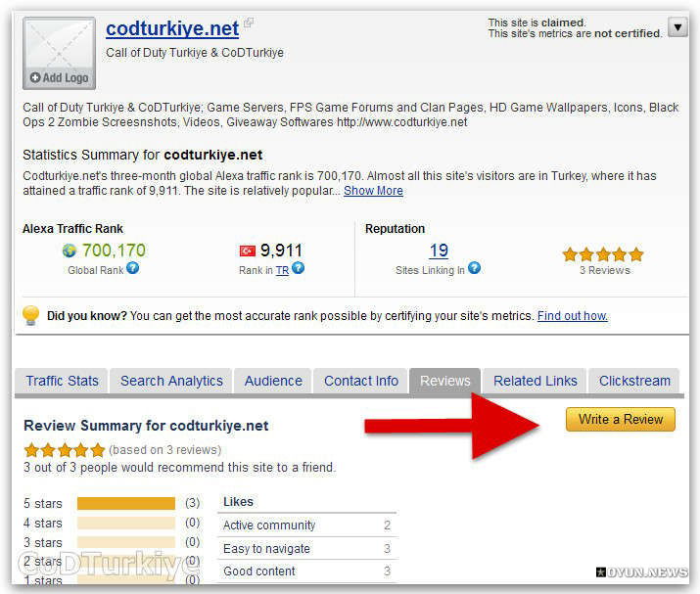Click the Rank in TR help icon
The height and width of the screenshot is (594, 700).
click(x=298, y=268)
